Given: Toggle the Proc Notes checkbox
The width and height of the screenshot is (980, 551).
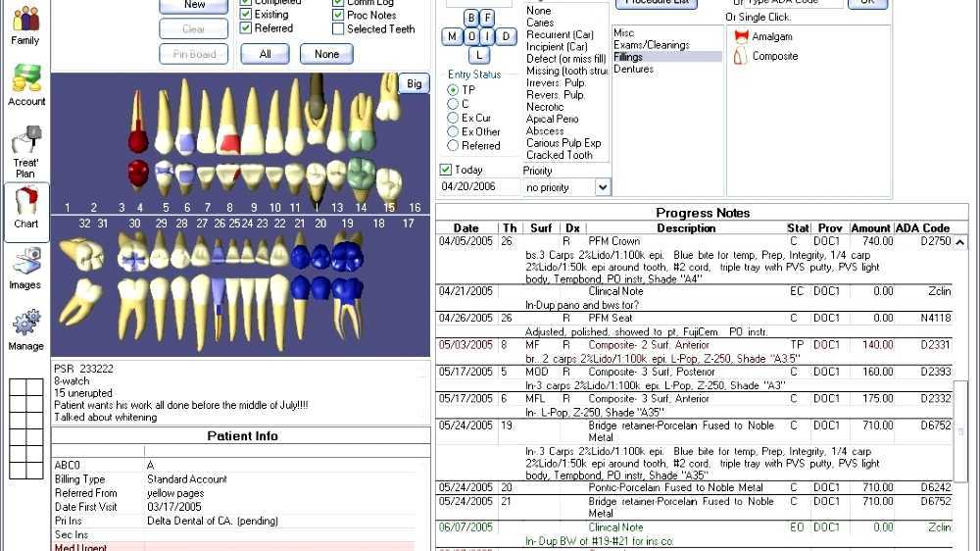Looking at the screenshot, I should point(338,15).
